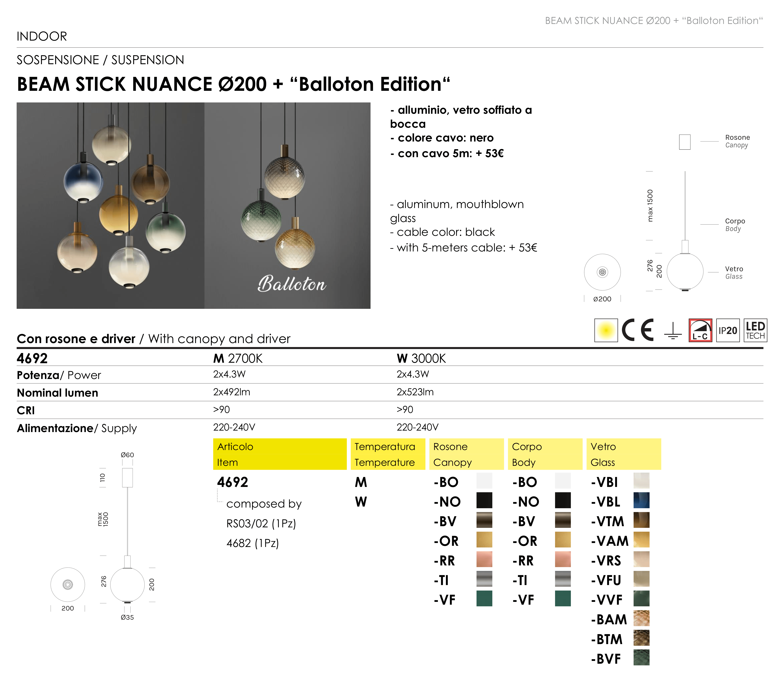Select the Canopy -BO white swatch
The height and width of the screenshot is (682, 784).
point(484,481)
